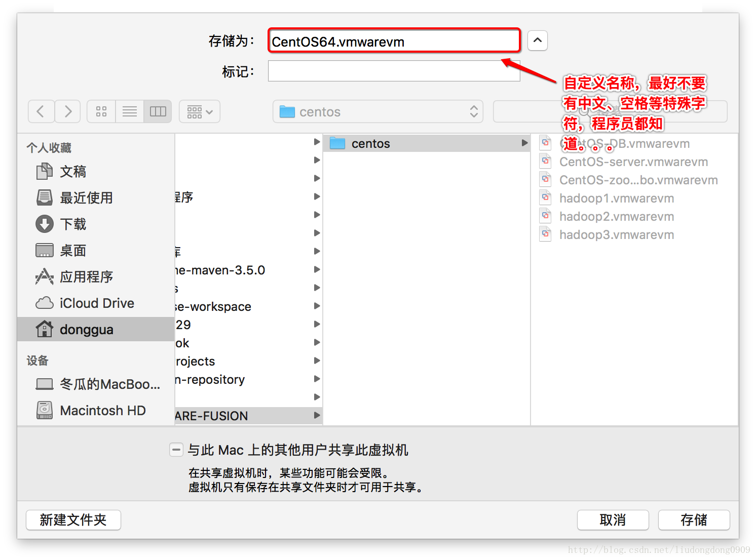Select the rojects folder row
The image size is (756, 560).
248,361
